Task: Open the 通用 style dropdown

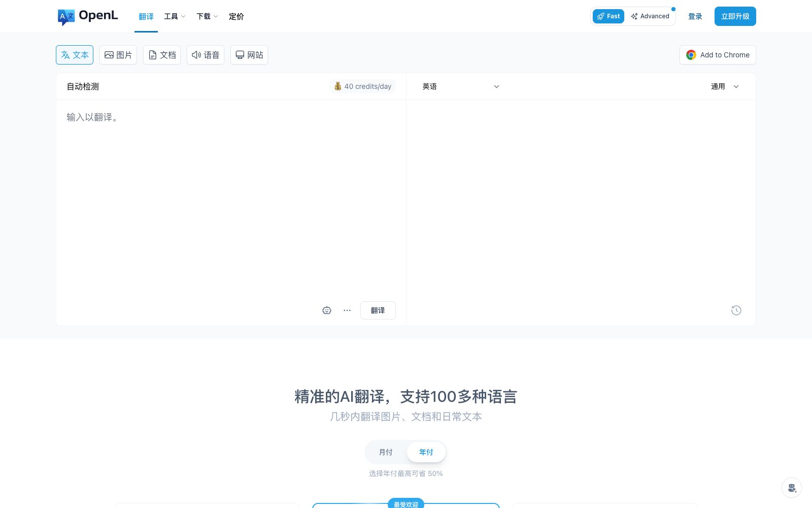Action: click(725, 86)
